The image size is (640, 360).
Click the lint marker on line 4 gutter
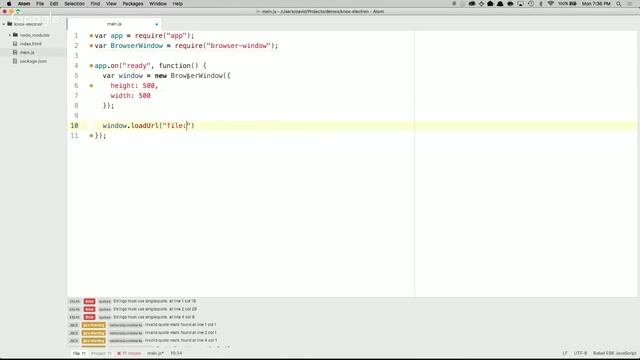[91, 66]
